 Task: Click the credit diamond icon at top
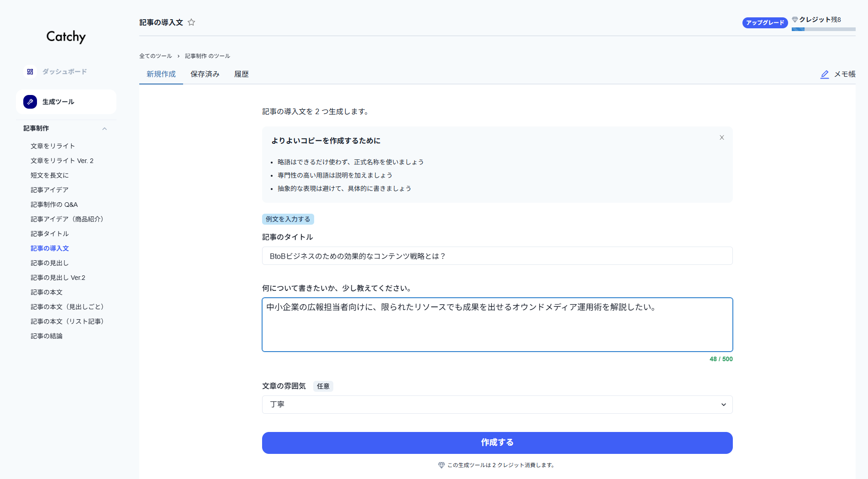(795, 20)
